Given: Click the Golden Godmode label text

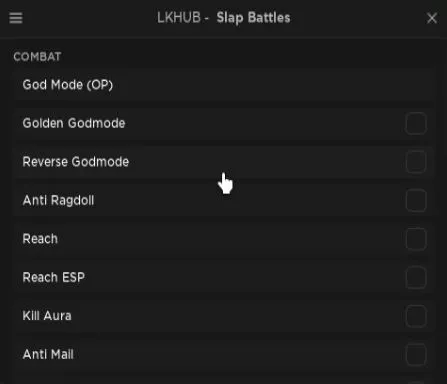Looking at the screenshot, I should tap(74, 123).
